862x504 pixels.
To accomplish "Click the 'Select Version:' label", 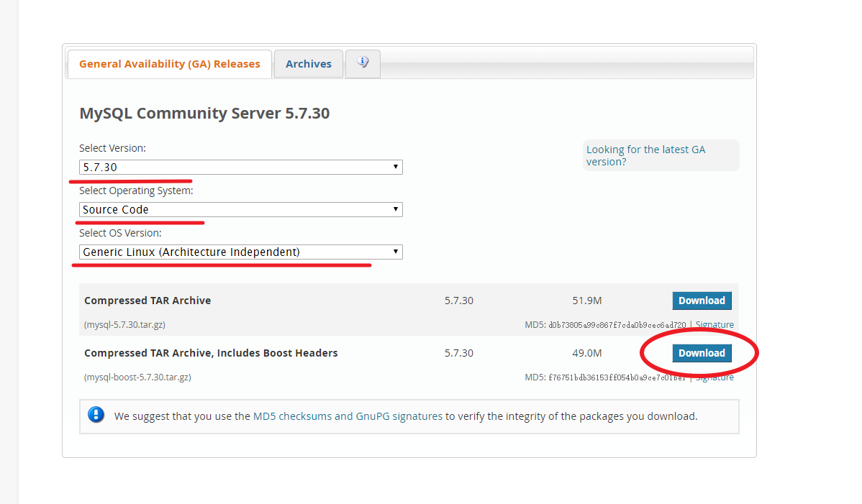I will pyautogui.click(x=112, y=148).
